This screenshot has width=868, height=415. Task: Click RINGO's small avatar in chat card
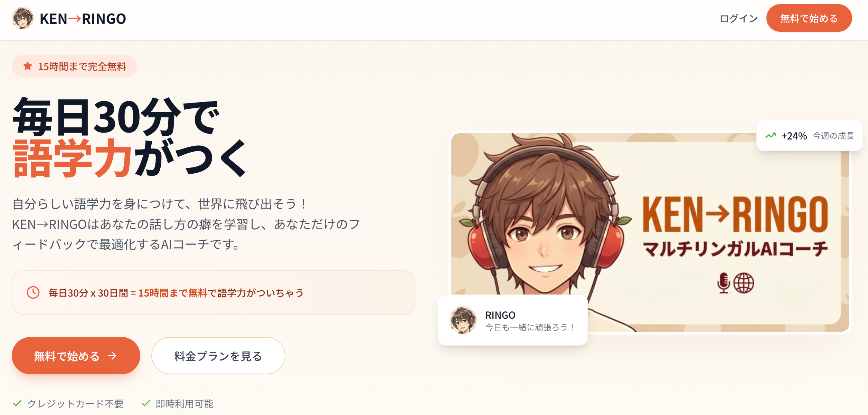click(463, 320)
